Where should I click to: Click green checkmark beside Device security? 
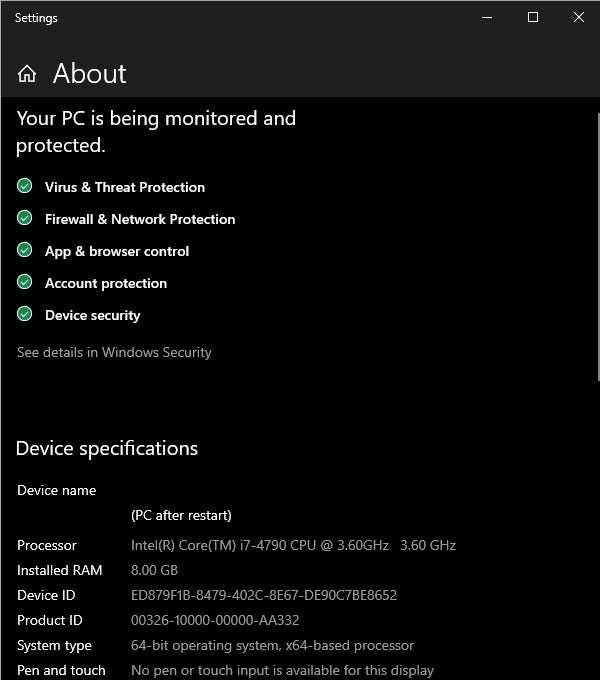pos(25,314)
